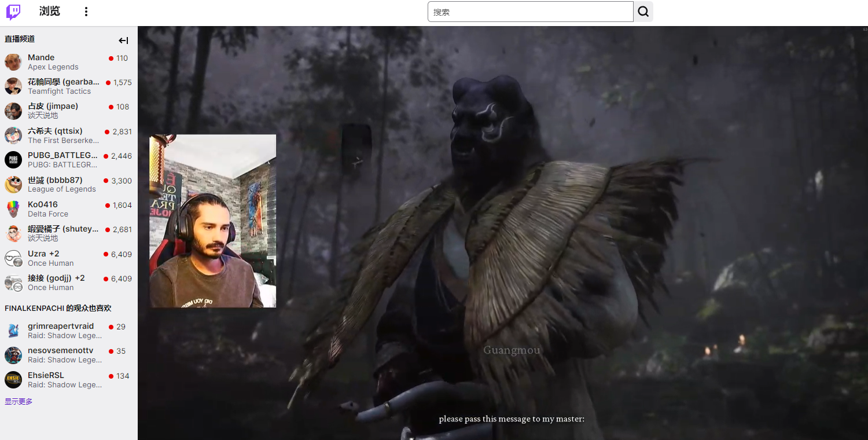The height and width of the screenshot is (440, 868).
Task: Collapse the live channels sidebar
Action: (123, 41)
